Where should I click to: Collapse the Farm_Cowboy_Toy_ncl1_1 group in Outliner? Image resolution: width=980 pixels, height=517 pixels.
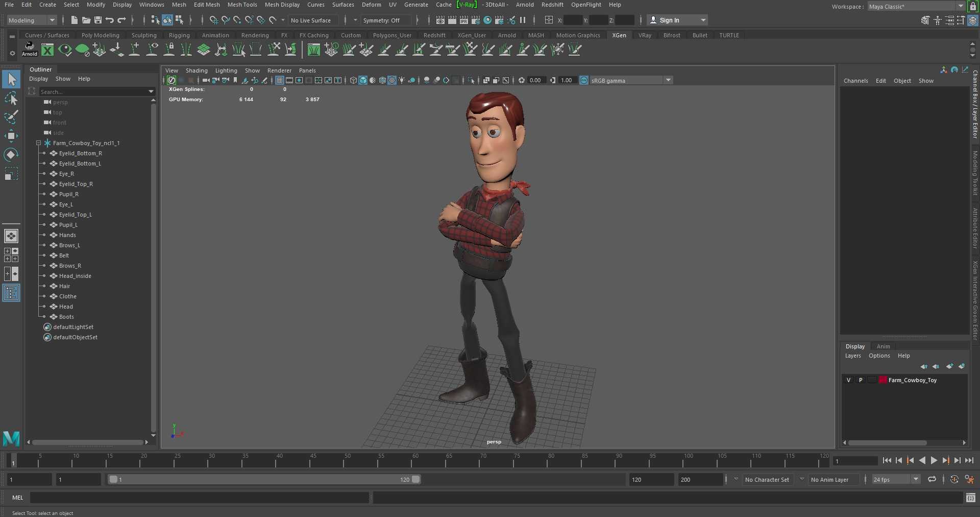38,143
